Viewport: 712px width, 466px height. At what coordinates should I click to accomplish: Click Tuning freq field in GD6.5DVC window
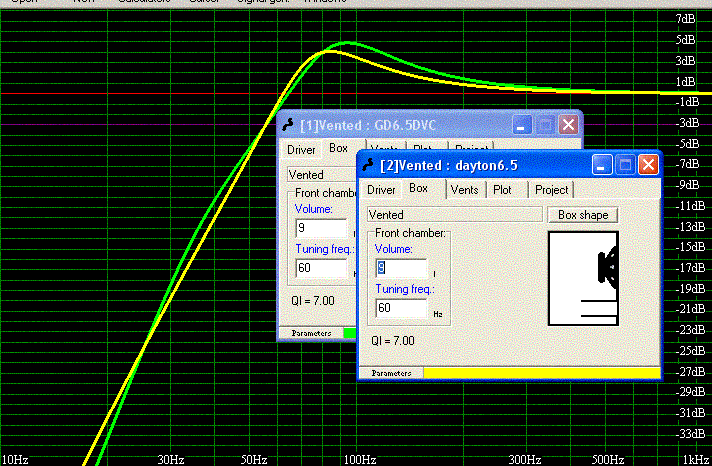tap(321, 268)
